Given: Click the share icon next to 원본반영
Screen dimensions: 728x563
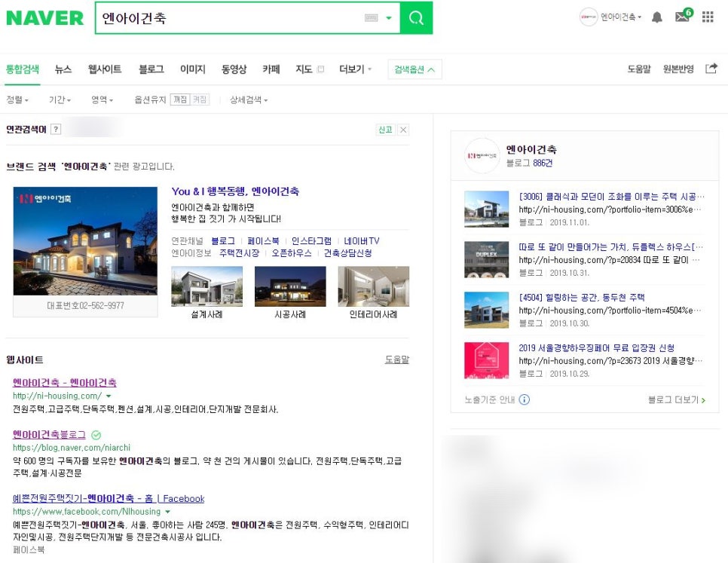Looking at the screenshot, I should point(711,69).
